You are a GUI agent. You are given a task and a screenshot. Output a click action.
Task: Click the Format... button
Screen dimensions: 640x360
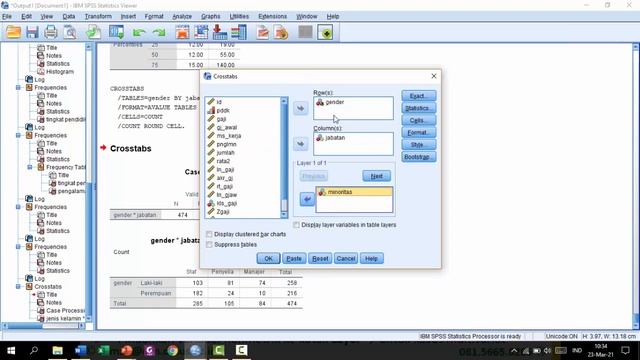(419, 133)
